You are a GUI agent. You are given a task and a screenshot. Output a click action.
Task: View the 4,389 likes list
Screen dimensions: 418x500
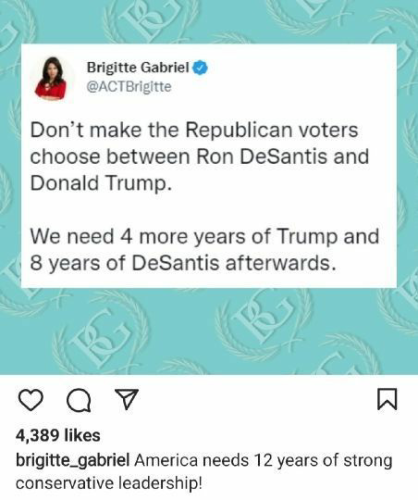click(58, 435)
